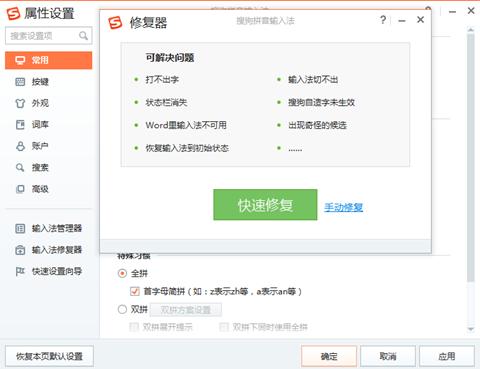Open help with the ? icon in 修复器
The image size is (480, 369).
click(383, 20)
